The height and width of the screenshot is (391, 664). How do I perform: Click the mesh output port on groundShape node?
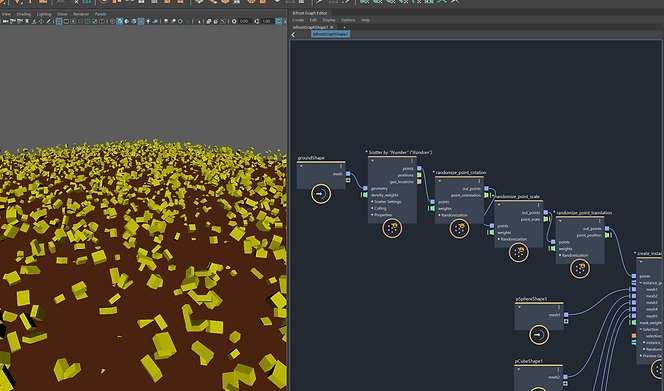click(x=348, y=174)
